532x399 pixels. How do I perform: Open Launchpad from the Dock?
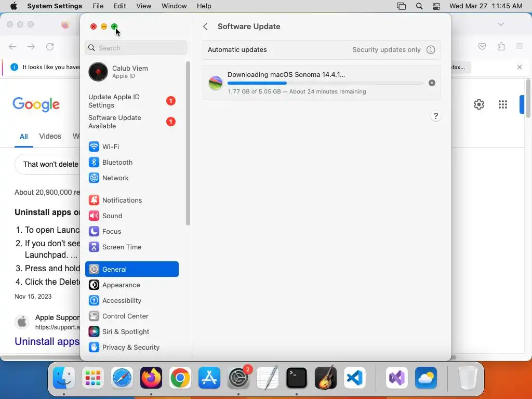coord(93,378)
